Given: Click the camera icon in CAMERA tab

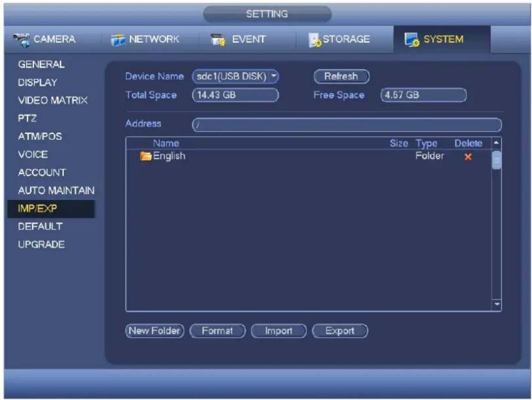Looking at the screenshot, I should [21, 40].
